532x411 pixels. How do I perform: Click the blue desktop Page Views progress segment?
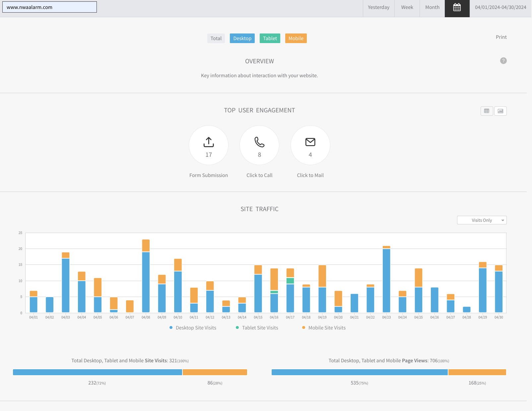[360, 372]
